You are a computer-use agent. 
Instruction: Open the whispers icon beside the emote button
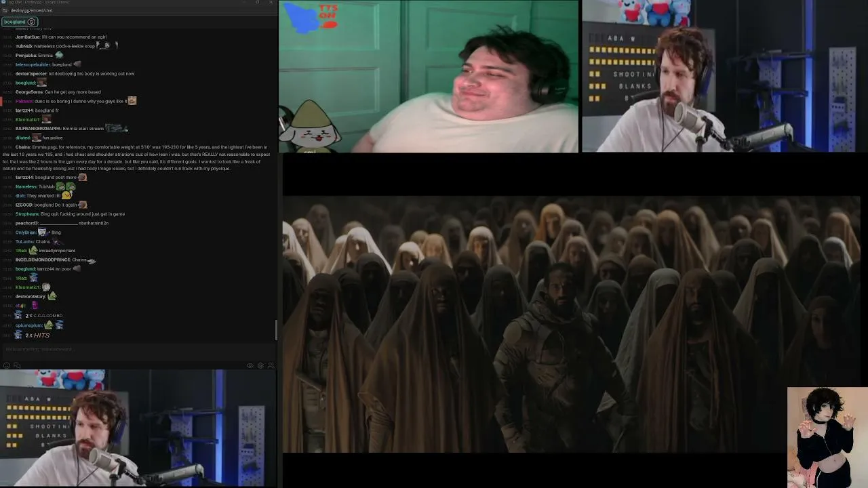coord(17,365)
